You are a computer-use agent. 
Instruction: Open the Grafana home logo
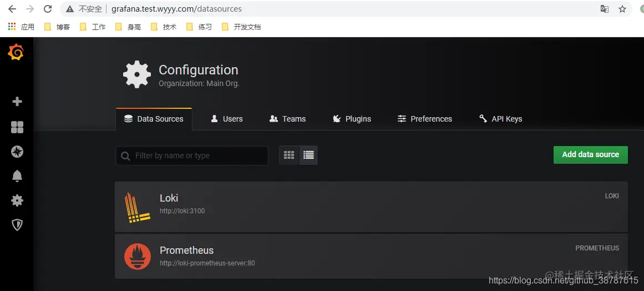click(16, 52)
